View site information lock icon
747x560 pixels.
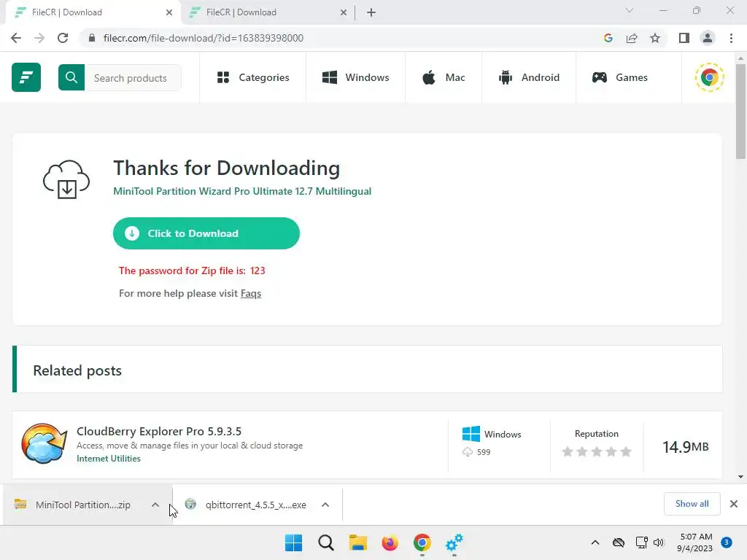[92, 38]
